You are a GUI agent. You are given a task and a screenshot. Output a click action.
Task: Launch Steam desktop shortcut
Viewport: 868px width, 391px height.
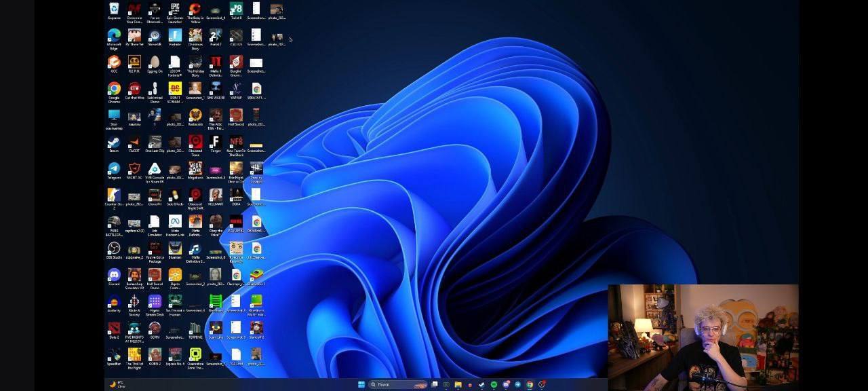pyautogui.click(x=114, y=142)
